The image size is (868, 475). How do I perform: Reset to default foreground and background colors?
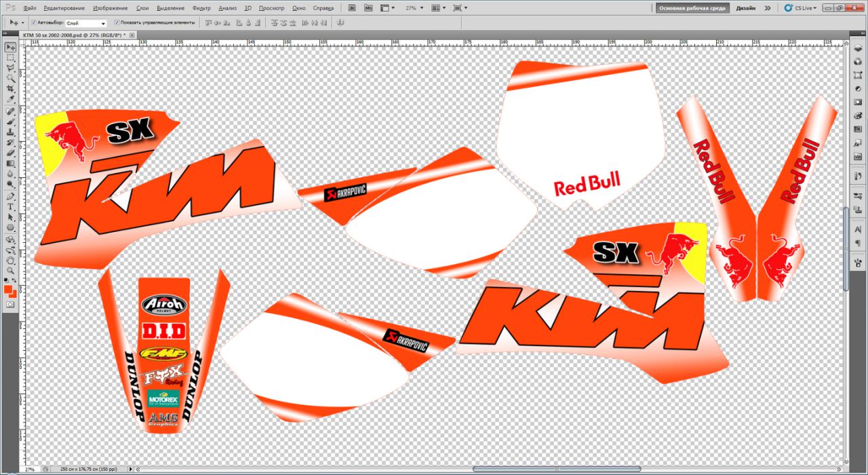coord(6,280)
